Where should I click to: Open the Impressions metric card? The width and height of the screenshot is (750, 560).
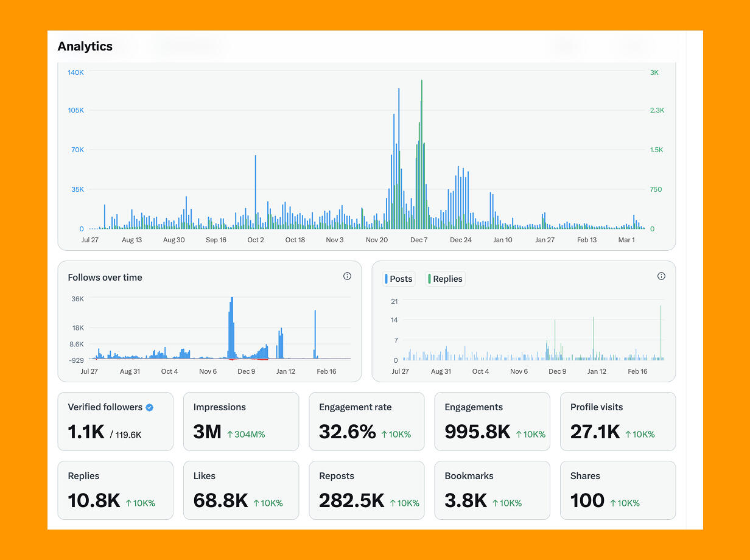click(241, 421)
